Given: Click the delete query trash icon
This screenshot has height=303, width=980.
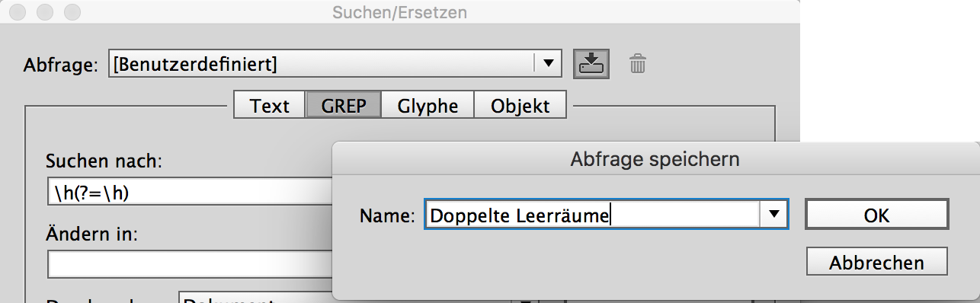Looking at the screenshot, I should (x=638, y=64).
